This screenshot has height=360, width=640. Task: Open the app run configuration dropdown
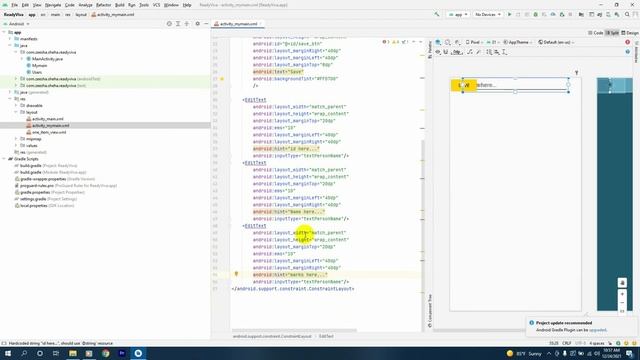tap(458, 14)
